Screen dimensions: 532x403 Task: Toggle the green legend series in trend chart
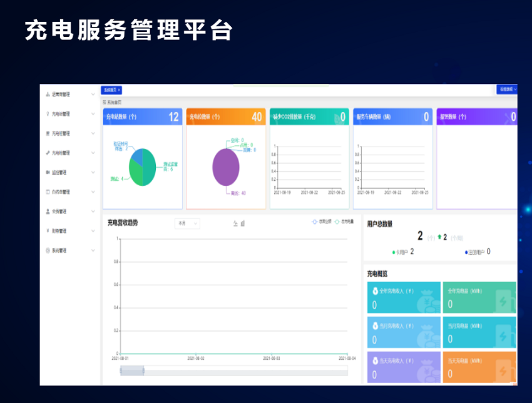(x=344, y=222)
